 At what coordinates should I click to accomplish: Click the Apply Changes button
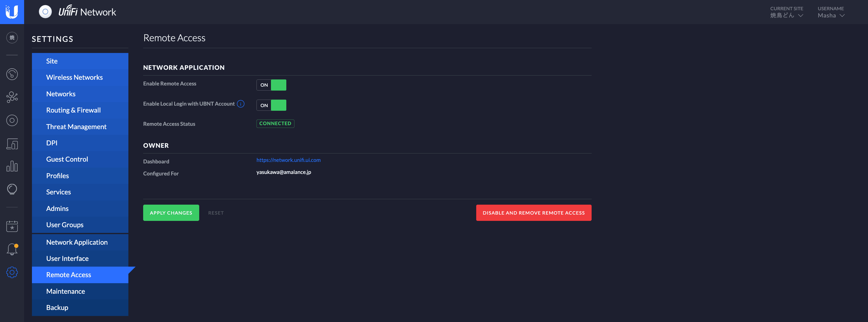click(x=171, y=213)
